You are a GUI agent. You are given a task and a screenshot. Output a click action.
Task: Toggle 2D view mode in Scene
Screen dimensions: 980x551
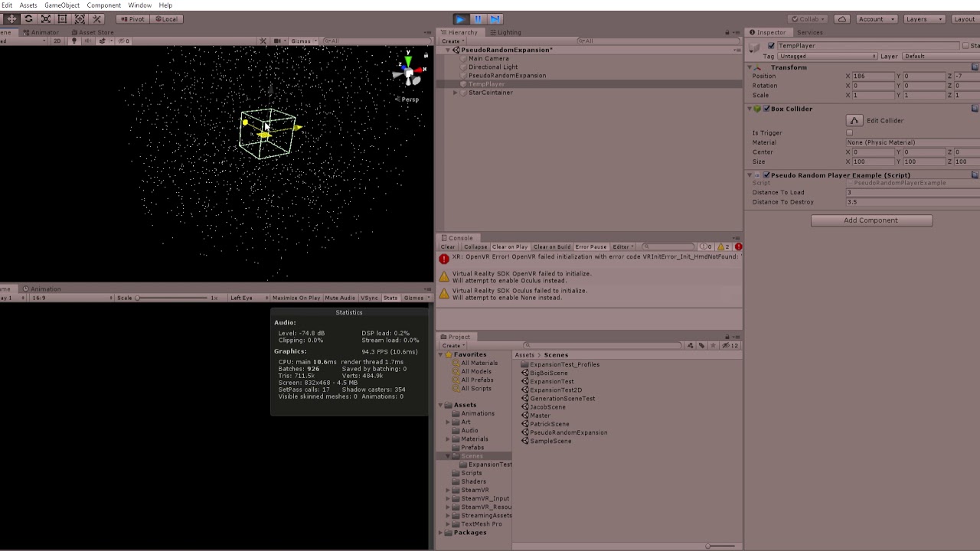click(x=57, y=41)
